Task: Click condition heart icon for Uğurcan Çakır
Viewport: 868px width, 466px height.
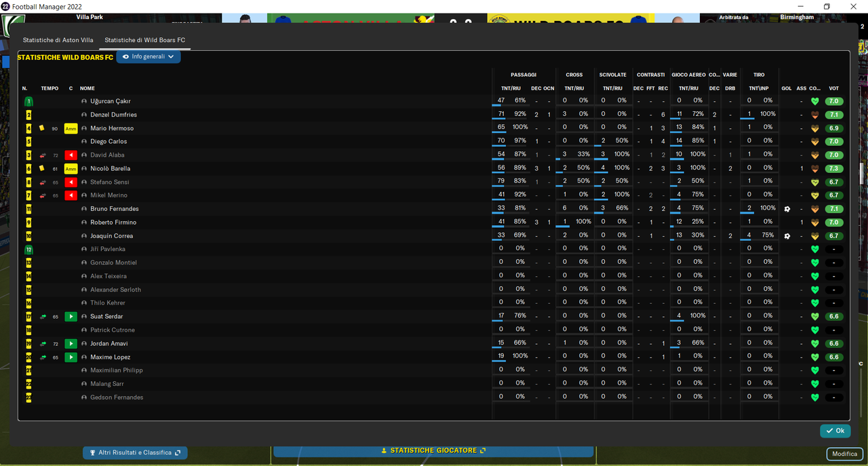Action: point(815,102)
